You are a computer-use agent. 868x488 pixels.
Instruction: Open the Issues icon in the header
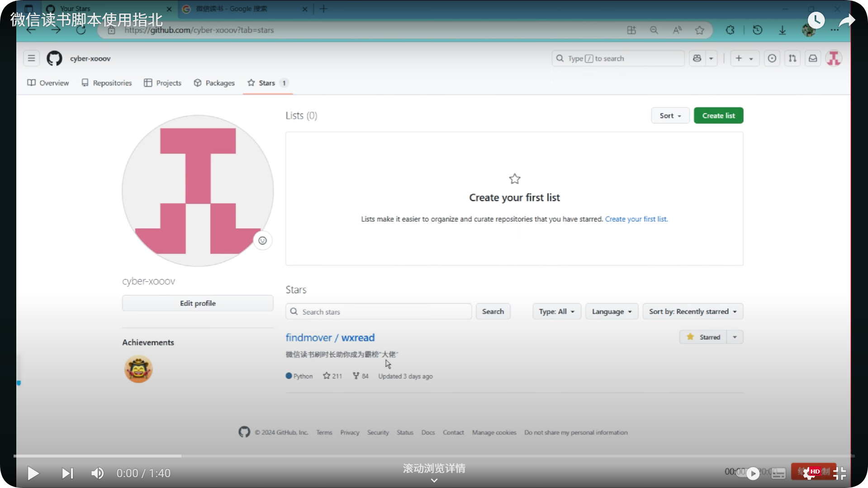(x=772, y=58)
